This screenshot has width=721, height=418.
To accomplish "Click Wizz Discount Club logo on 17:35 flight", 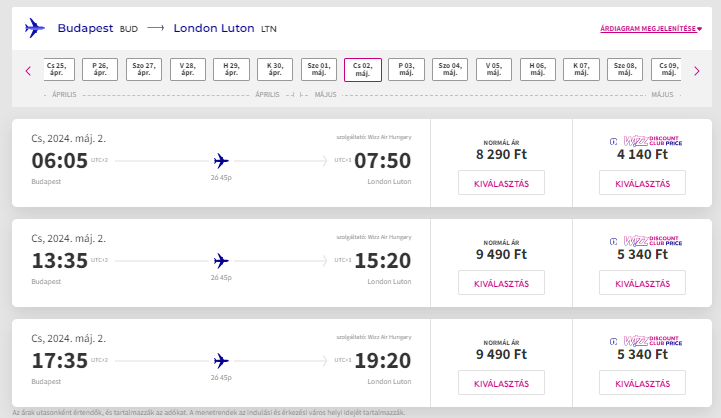I will click(x=646, y=341).
